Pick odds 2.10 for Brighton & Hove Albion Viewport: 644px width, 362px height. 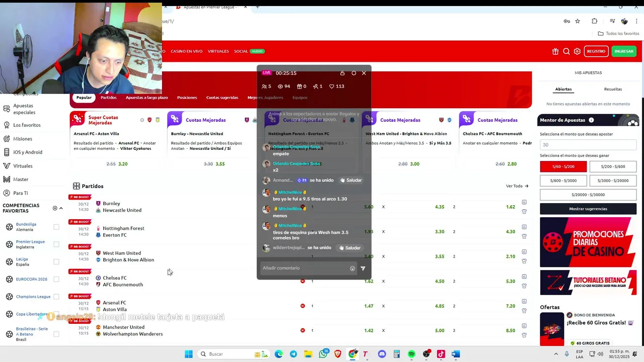511,256
